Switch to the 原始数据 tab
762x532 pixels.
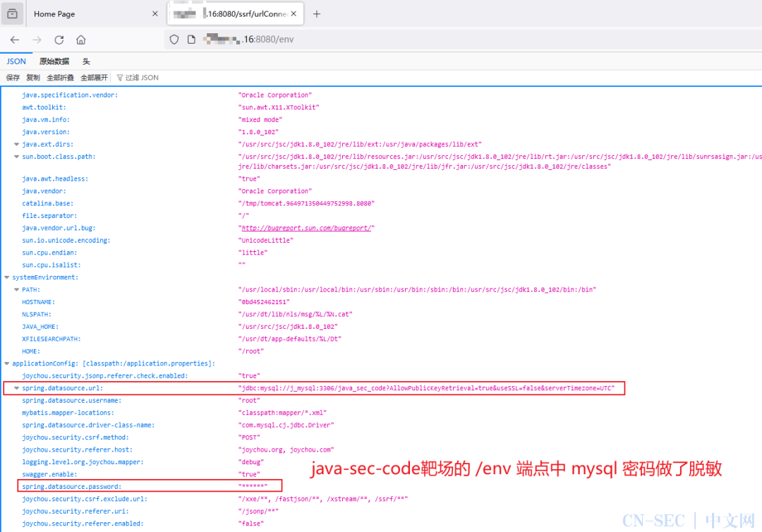(54, 61)
